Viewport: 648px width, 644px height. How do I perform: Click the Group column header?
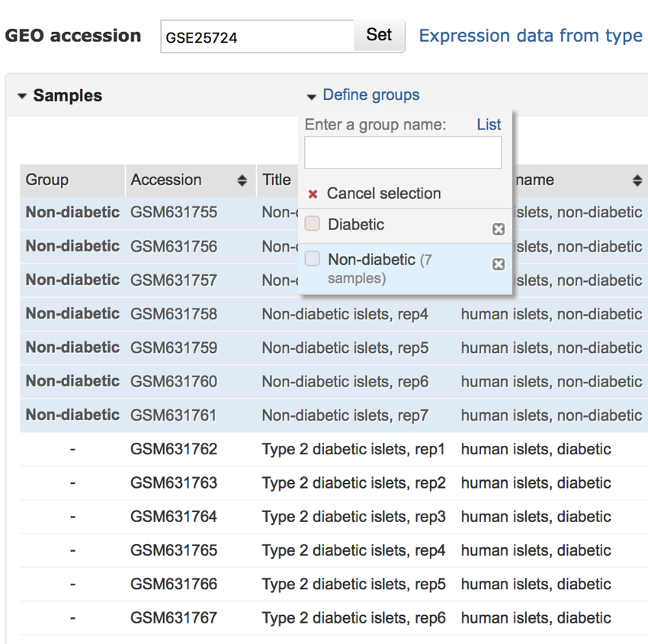[47, 181]
